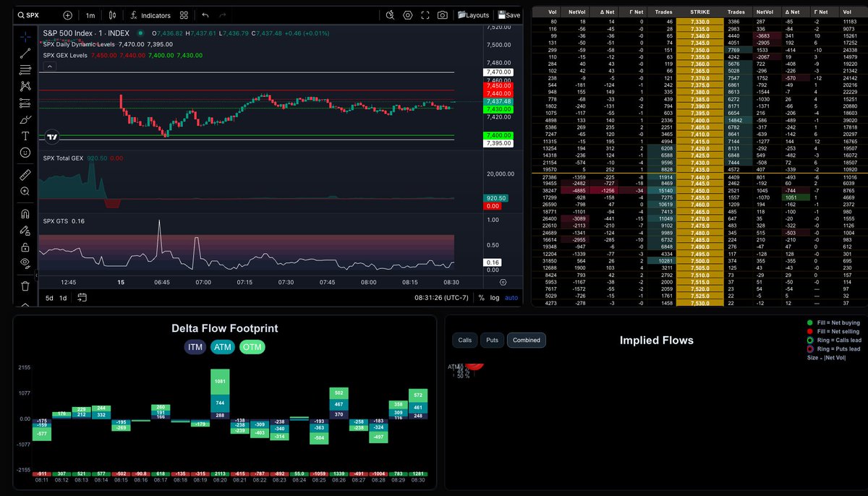Image resolution: width=868 pixels, height=496 pixels.
Task: Select the forecasting and measurement tool
Action: [25, 102]
